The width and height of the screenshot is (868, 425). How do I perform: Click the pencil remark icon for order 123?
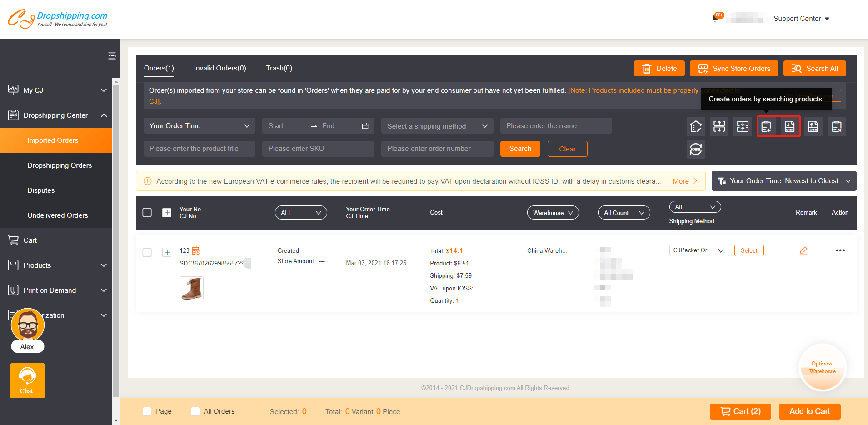click(x=803, y=250)
